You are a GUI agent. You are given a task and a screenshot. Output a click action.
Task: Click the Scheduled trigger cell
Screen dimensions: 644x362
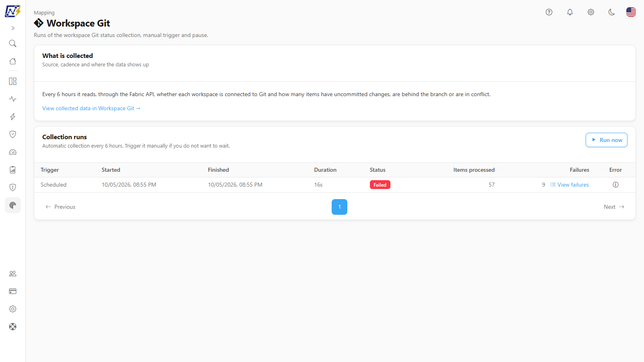point(54,185)
